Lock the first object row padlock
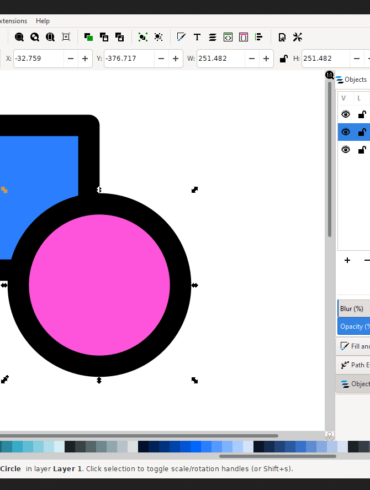Viewport: 370px width, 490px height. 362,114
